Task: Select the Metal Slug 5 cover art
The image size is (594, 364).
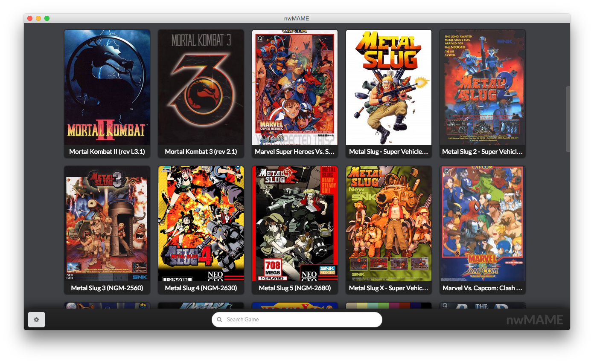Action: [x=295, y=224]
